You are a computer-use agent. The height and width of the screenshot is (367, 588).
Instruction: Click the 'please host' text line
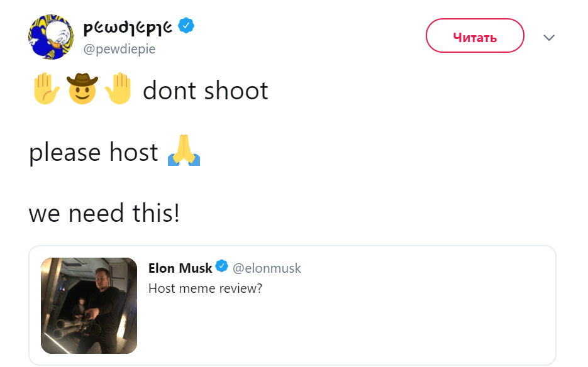tap(93, 152)
